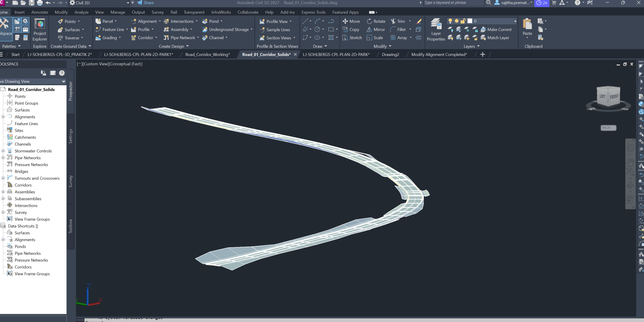Image resolution: width=644 pixels, height=322 pixels.
Task: Click the Conceptual (Fast) visual style label
Action: point(126,64)
